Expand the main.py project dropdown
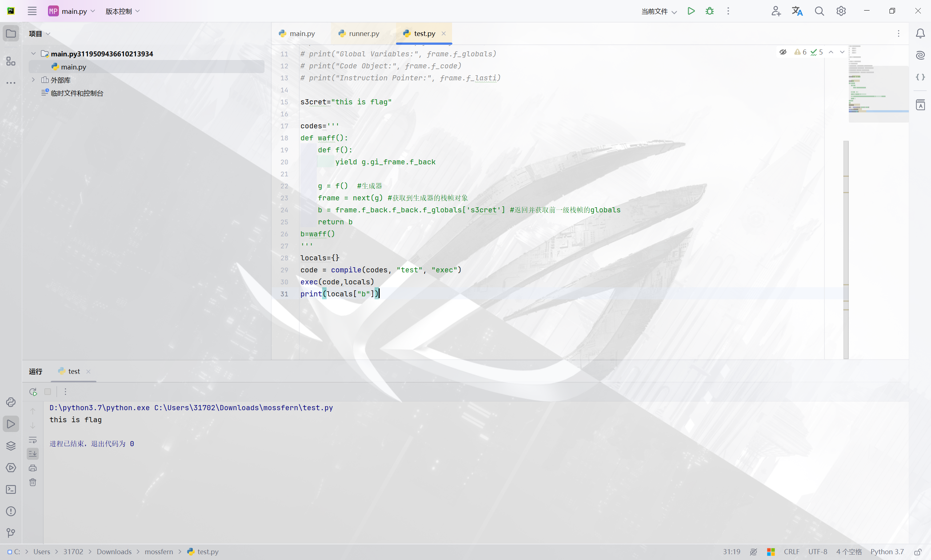931x560 pixels. coord(72,11)
